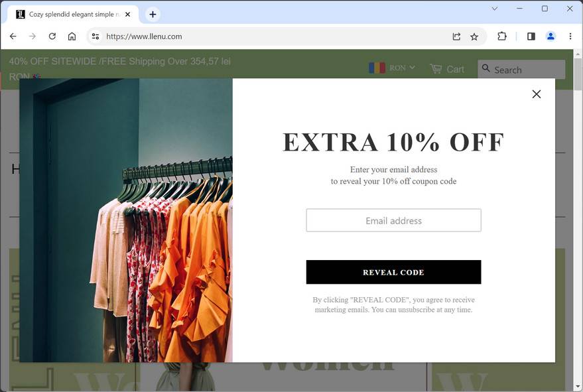583x392 pixels.
Task: Close the Extra 10% Off popup
Action: [536, 94]
